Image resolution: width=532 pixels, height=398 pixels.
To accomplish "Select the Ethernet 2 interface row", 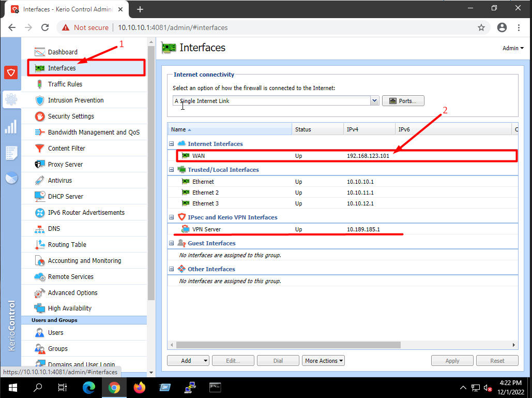I will click(x=343, y=193).
